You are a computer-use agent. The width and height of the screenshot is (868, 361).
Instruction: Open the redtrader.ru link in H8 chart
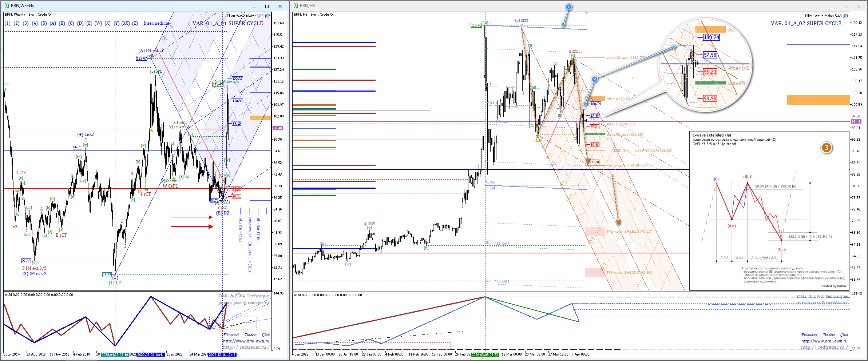(824, 347)
